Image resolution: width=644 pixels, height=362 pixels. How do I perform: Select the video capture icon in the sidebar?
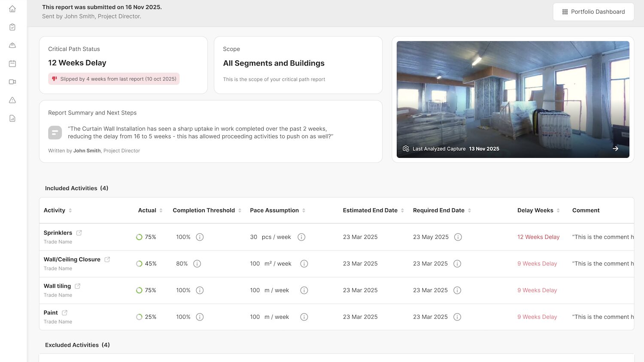[x=12, y=81]
